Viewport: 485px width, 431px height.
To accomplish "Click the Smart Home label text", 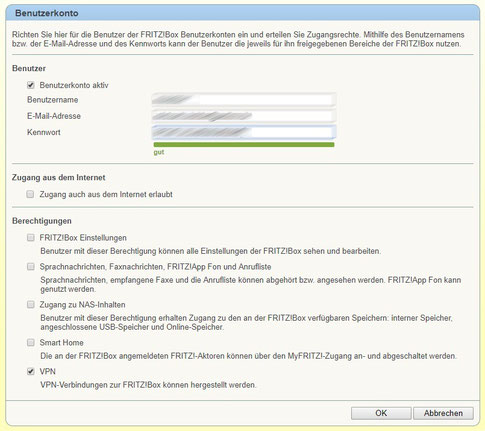I will 62,343.
